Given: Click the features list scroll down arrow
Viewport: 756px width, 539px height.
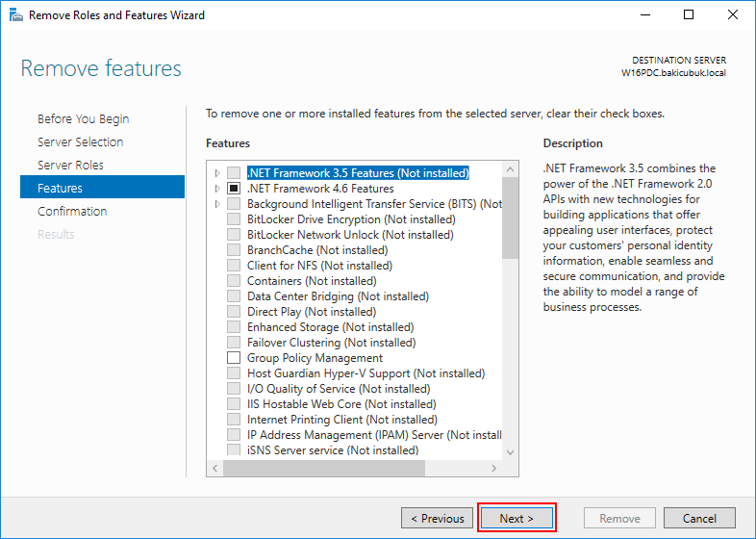Looking at the screenshot, I should coord(510,452).
